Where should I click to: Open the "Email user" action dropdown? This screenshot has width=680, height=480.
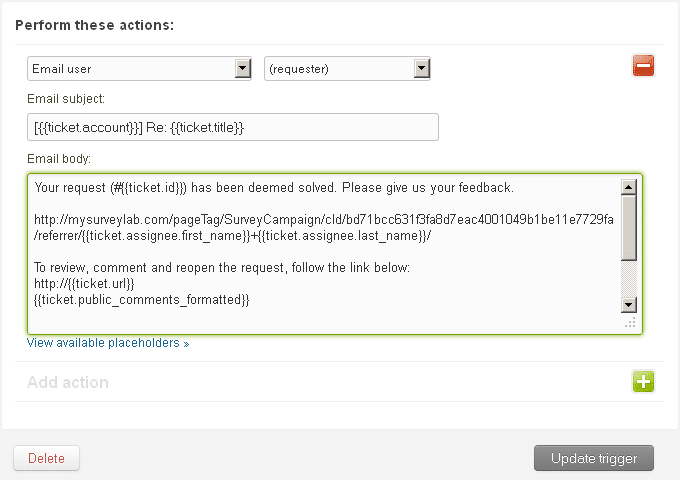[x=139, y=69]
